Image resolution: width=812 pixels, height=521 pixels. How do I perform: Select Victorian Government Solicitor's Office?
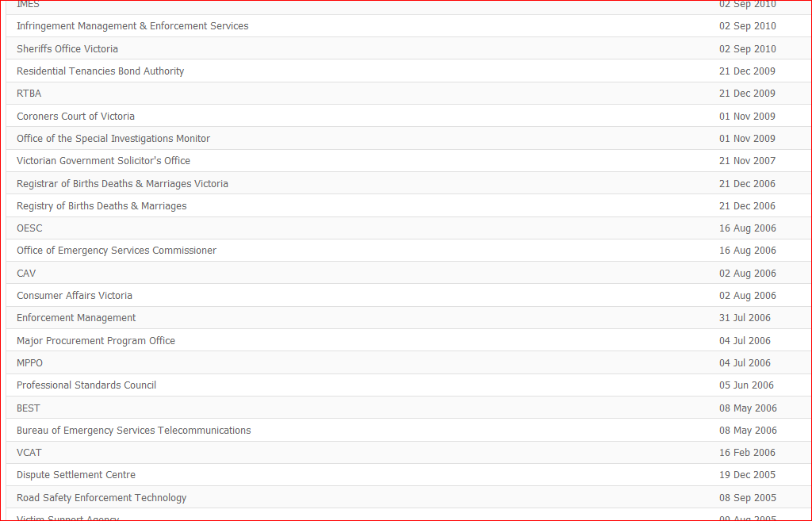pyautogui.click(x=103, y=161)
